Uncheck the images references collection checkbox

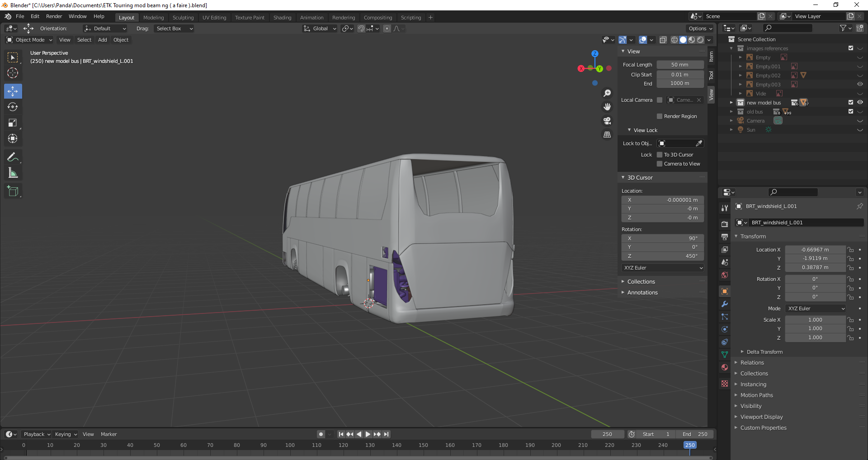click(x=851, y=48)
